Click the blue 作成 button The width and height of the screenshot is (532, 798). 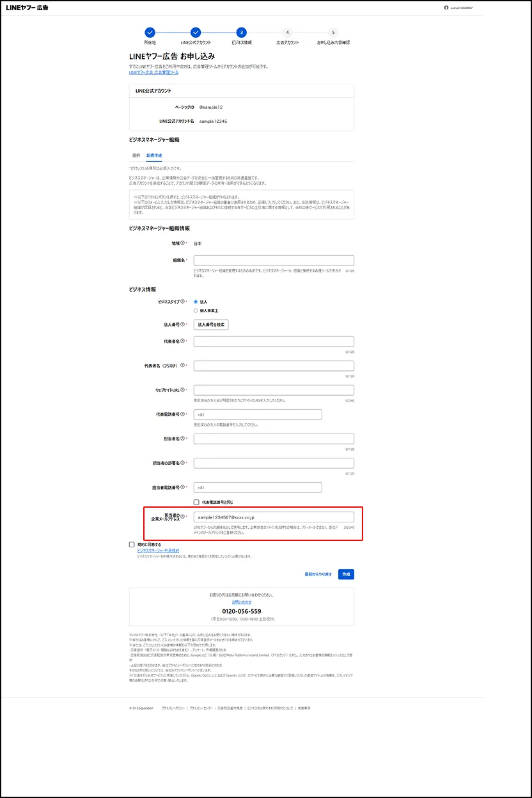tap(346, 574)
